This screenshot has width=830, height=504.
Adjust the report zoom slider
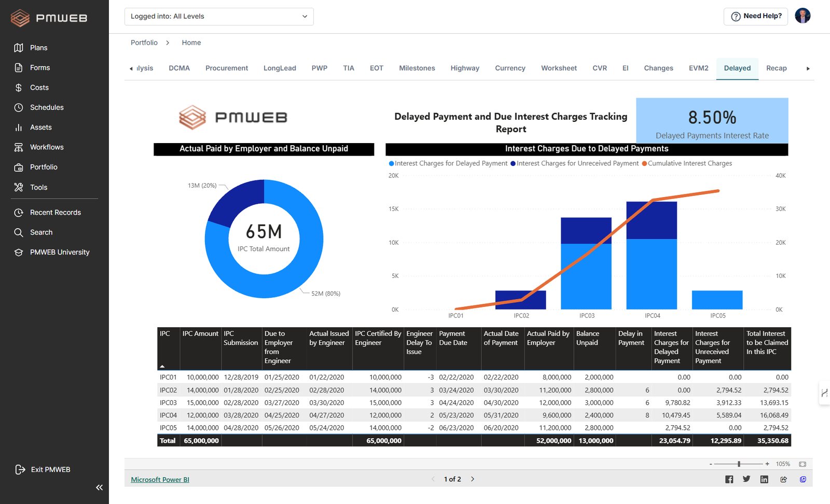739,464
